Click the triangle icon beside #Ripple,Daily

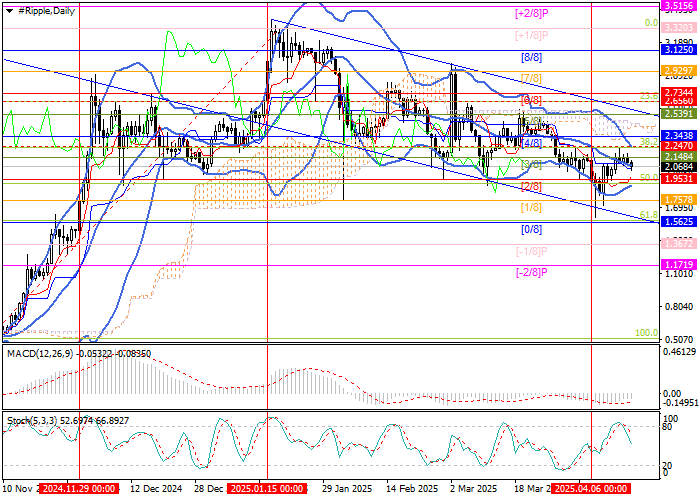click(x=8, y=9)
